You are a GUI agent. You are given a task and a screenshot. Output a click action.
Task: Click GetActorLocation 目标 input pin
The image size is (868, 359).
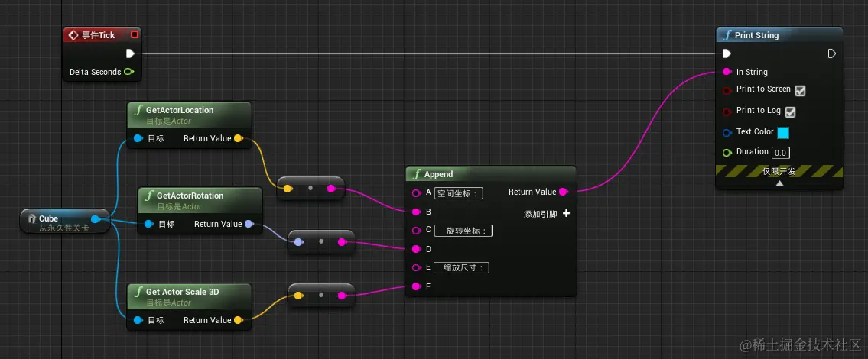tap(138, 138)
